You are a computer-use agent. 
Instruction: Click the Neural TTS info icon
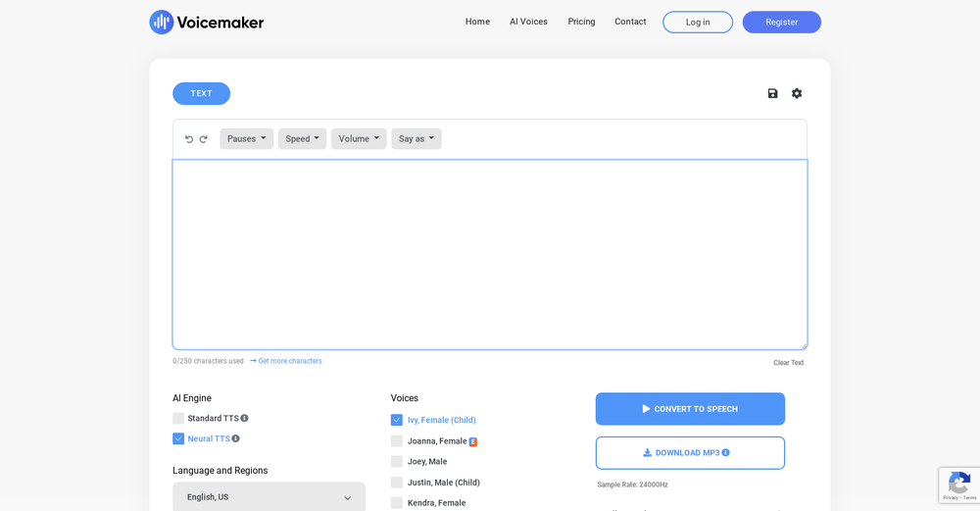(236, 438)
